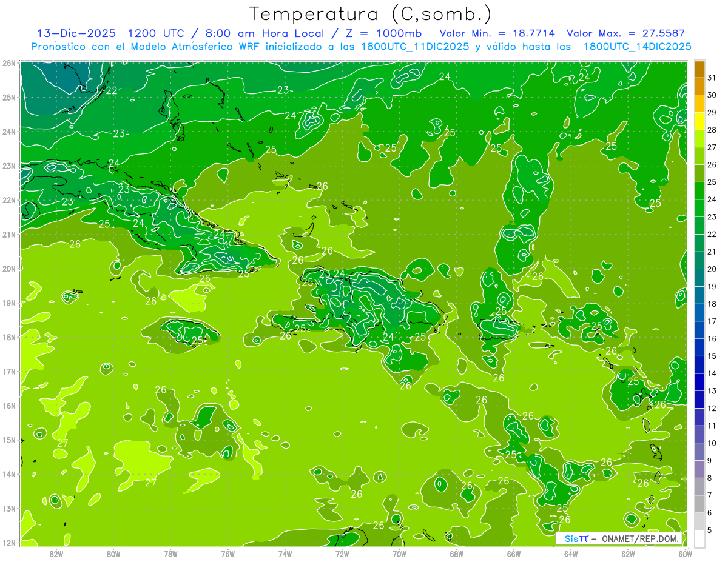Click the 82W longitude axis label
Image resolution: width=728 pixels, height=562 pixels.
coord(56,554)
